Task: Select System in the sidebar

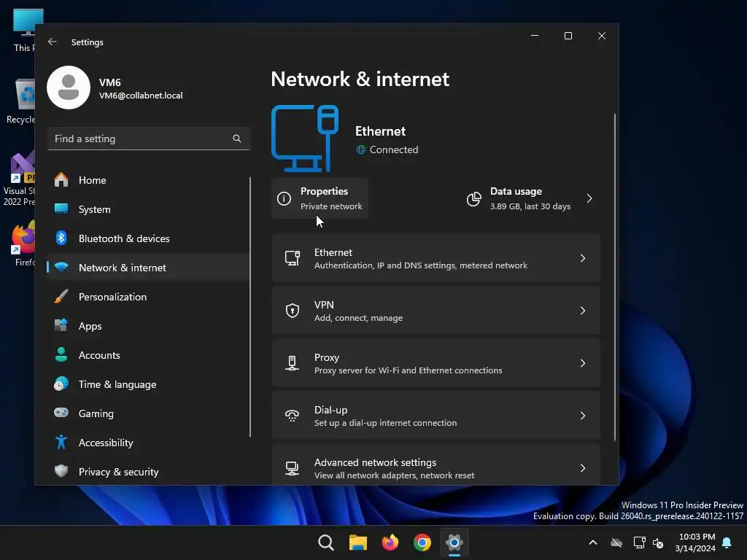Action: [x=148, y=209]
